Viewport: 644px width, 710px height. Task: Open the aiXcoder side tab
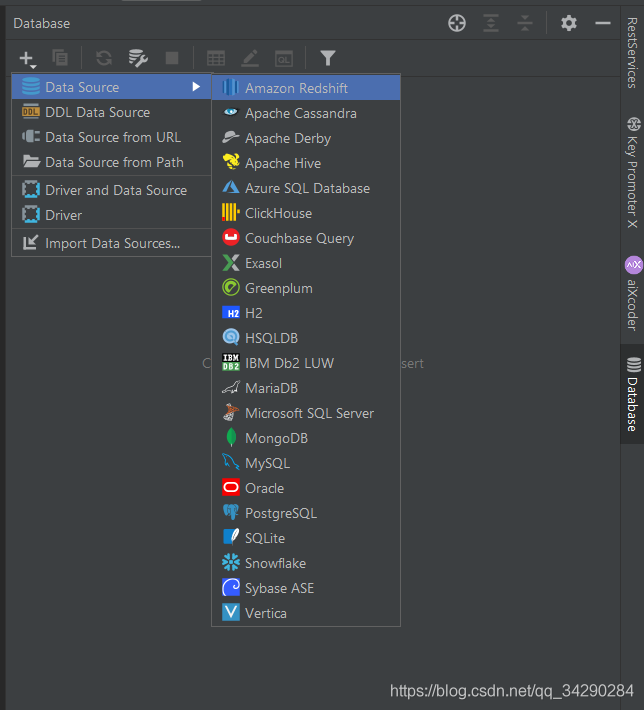[632, 294]
